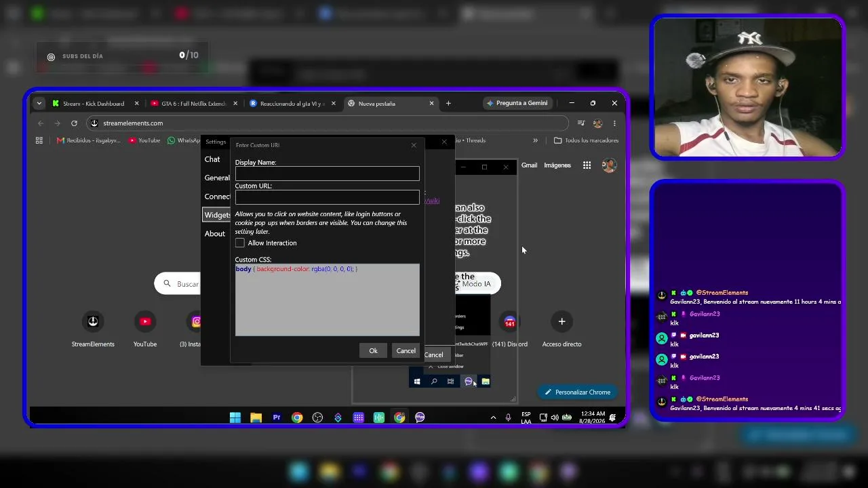
Task: Open the Gmail link on new tab page
Action: (x=529, y=165)
